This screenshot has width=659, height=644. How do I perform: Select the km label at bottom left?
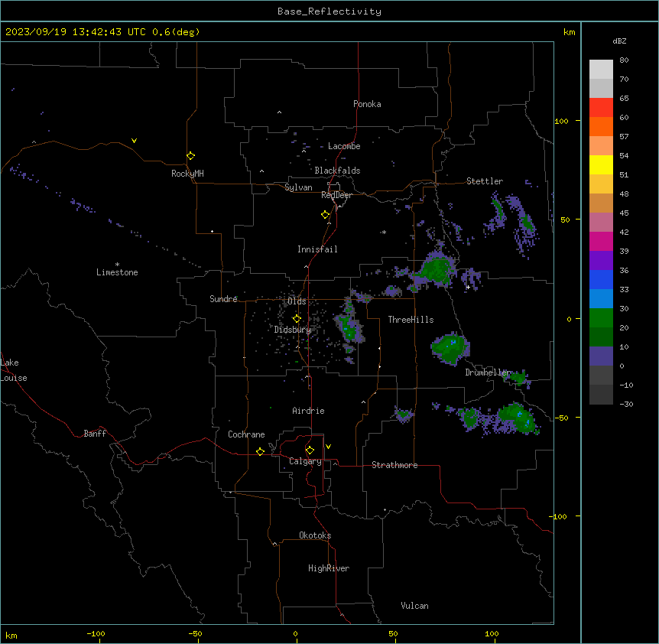pos(11,636)
